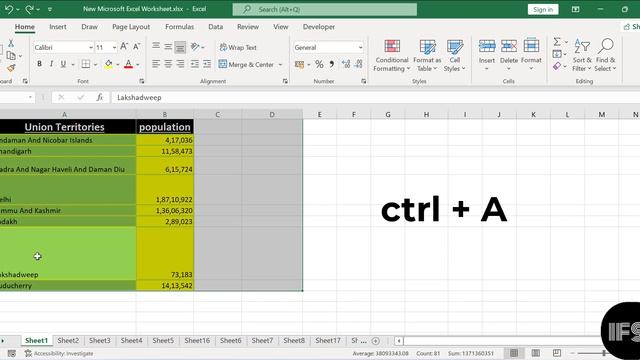The image size is (640, 360).
Task: Align text left
Action: tap(156, 64)
